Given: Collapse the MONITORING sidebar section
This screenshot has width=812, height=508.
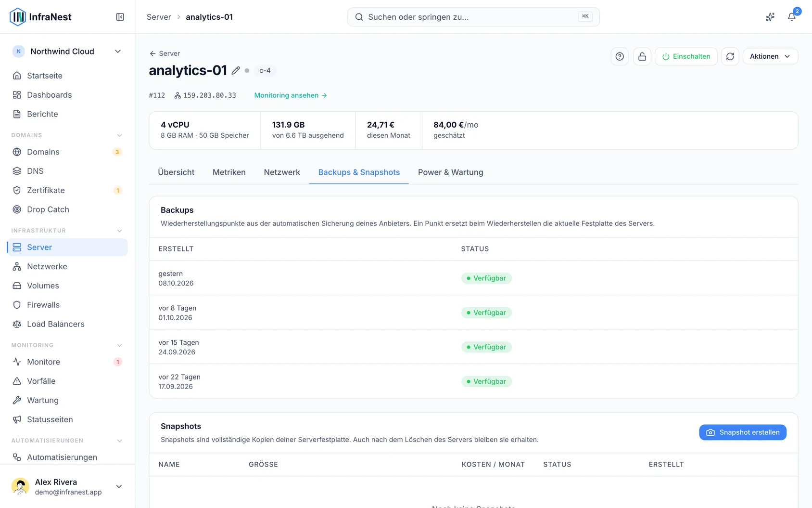Looking at the screenshot, I should (119, 345).
